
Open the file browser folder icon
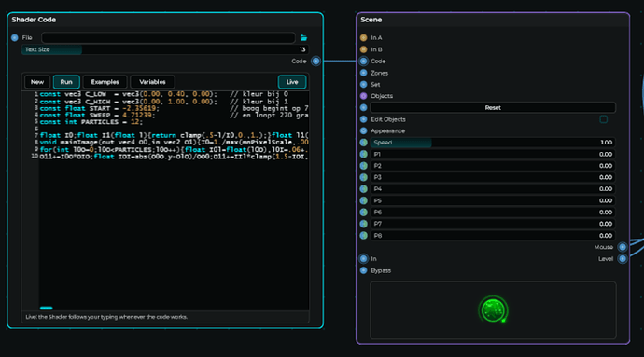click(x=303, y=38)
